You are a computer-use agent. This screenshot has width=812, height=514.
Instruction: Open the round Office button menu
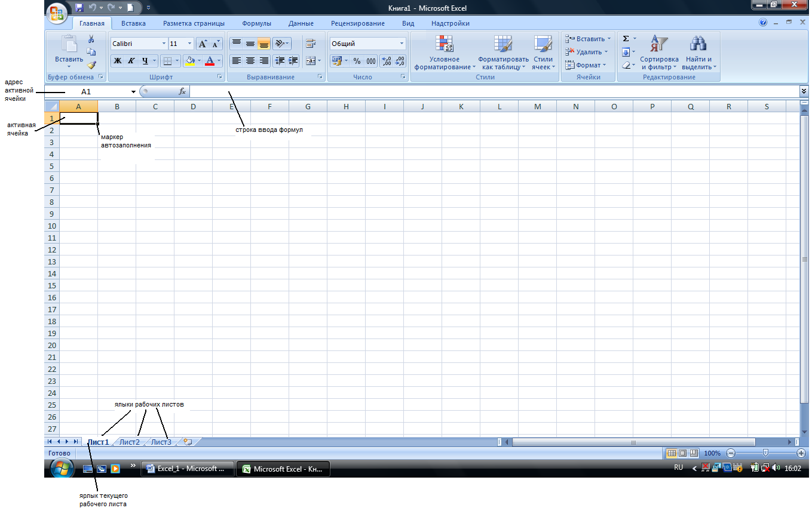pyautogui.click(x=57, y=13)
